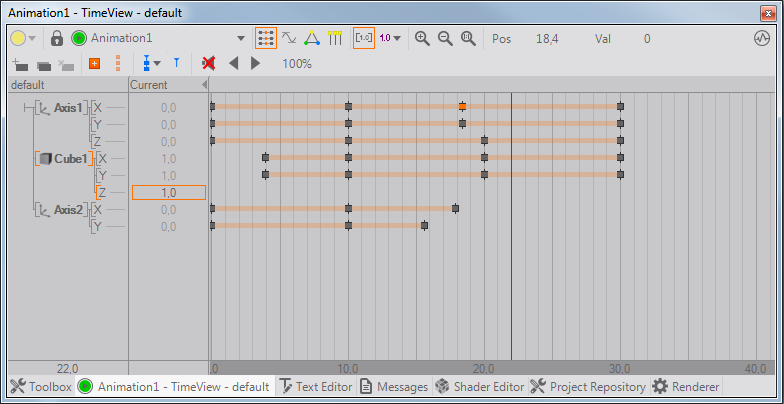Click the zoom fit magnifier icon
The width and height of the screenshot is (784, 404).
pyautogui.click(x=467, y=38)
